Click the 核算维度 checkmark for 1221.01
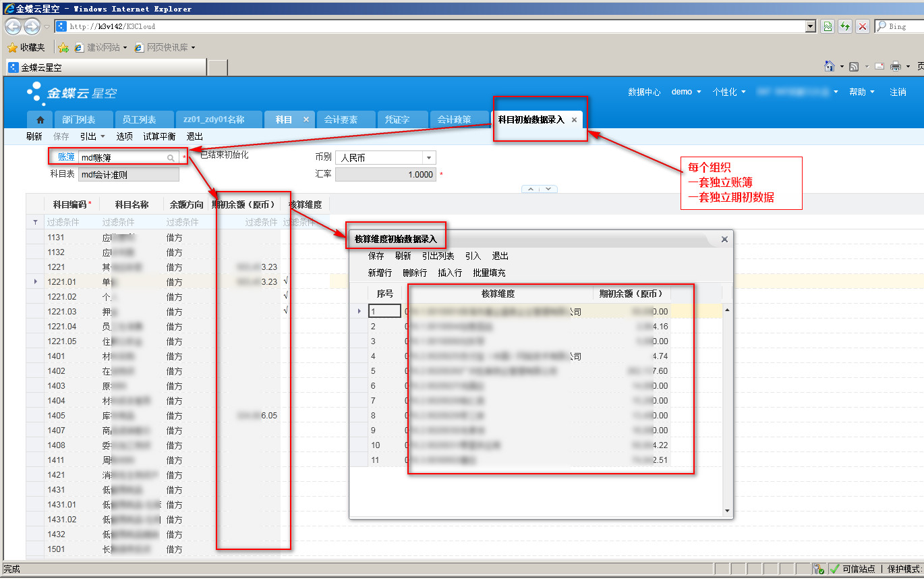The height and width of the screenshot is (579, 924). (287, 281)
